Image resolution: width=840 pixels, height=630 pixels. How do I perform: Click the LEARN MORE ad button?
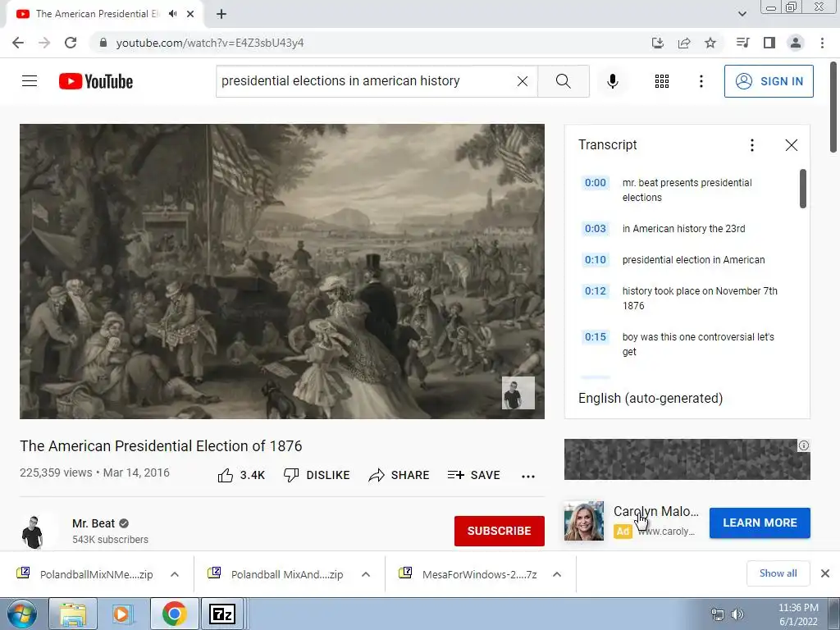(x=760, y=523)
